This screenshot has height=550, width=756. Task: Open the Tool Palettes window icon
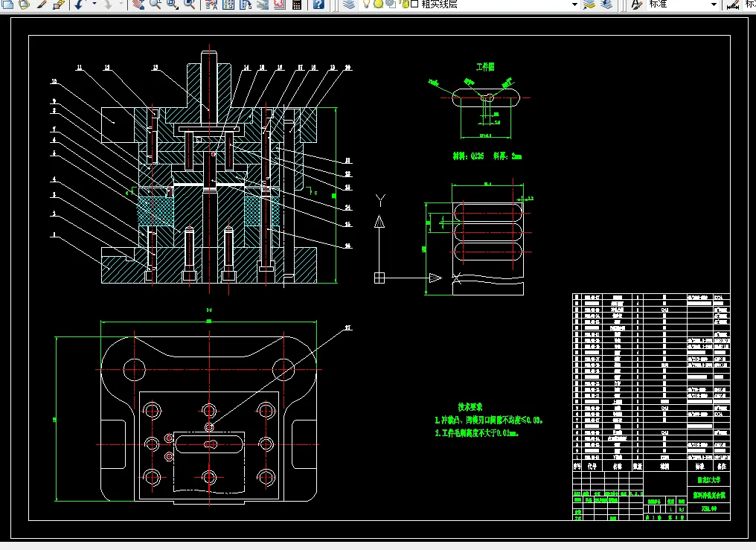[x=246, y=4]
